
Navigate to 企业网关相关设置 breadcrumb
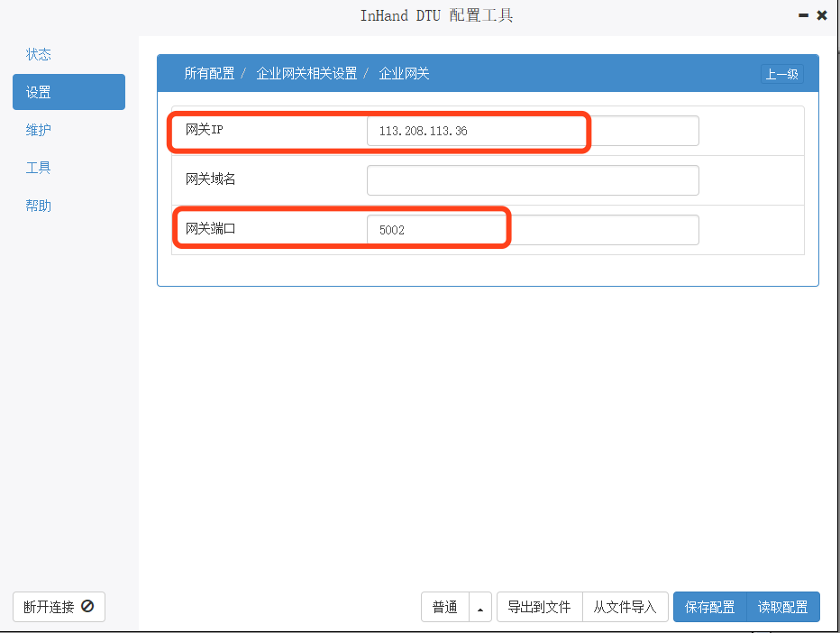click(306, 74)
